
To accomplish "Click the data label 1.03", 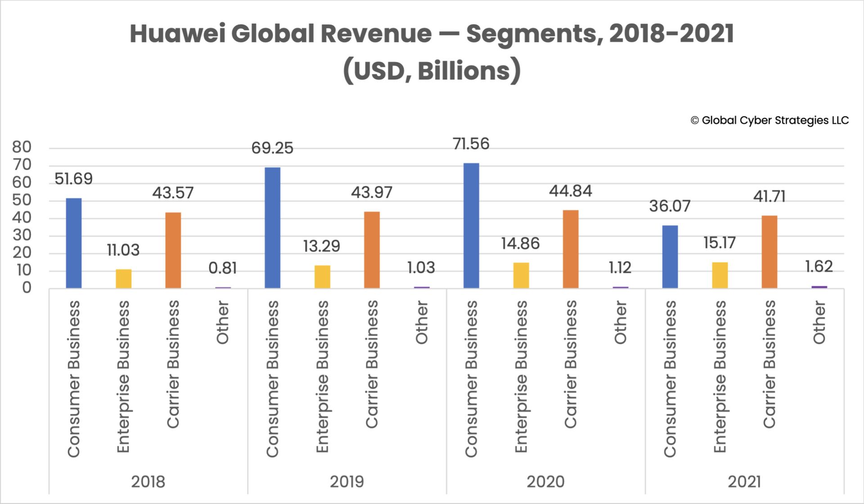I will tap(421, 268).
